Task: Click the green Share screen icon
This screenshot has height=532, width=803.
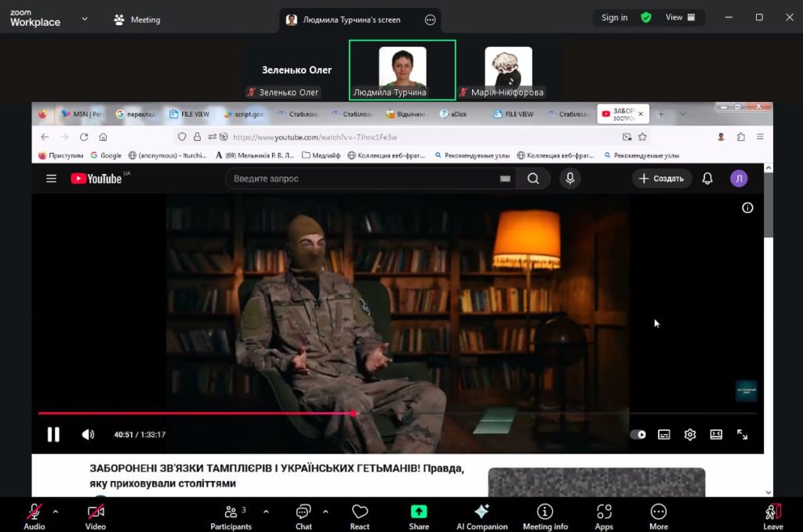Action: point(419,512)
